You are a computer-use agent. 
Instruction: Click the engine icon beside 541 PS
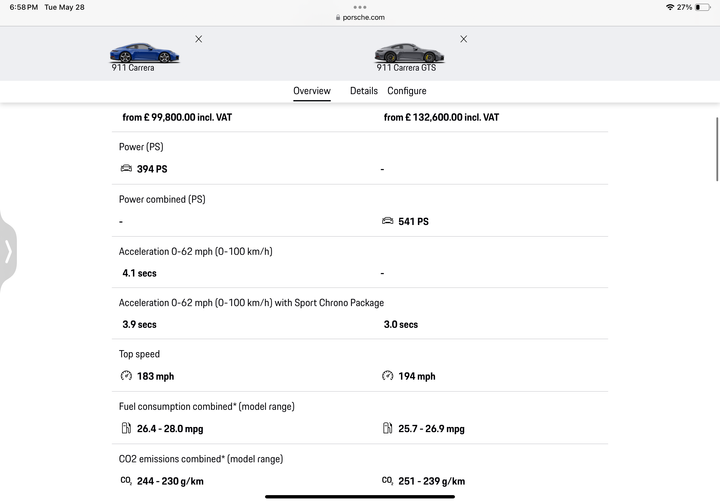pos(388,221)
